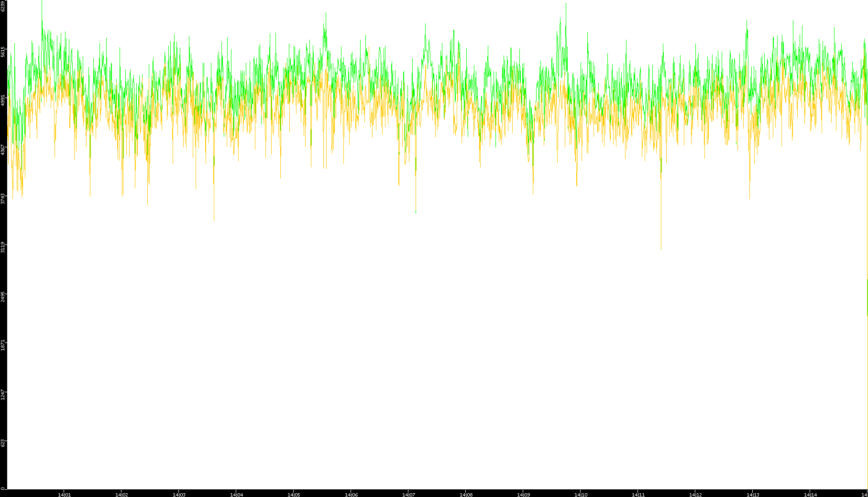868x497 pixels.
Task: Select the 3119 y-axis tick label
Action: click(x=3, y=247)
